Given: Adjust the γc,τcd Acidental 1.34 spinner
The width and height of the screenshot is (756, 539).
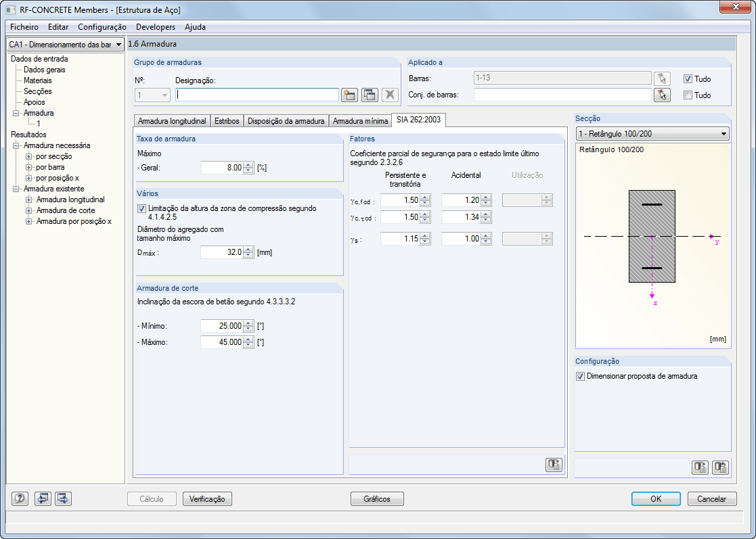Looking at the screenshot, I should pos(485,217).
